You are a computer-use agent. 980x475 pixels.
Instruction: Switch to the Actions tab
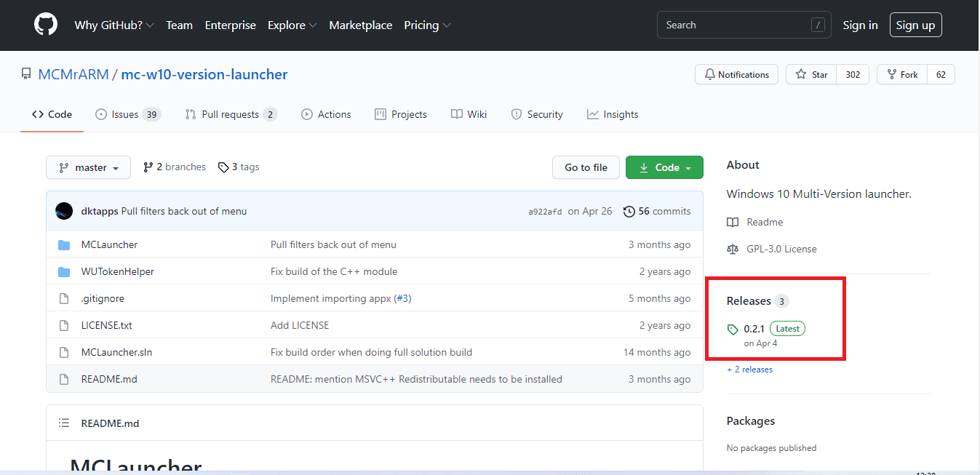click(x=326, y=114)
